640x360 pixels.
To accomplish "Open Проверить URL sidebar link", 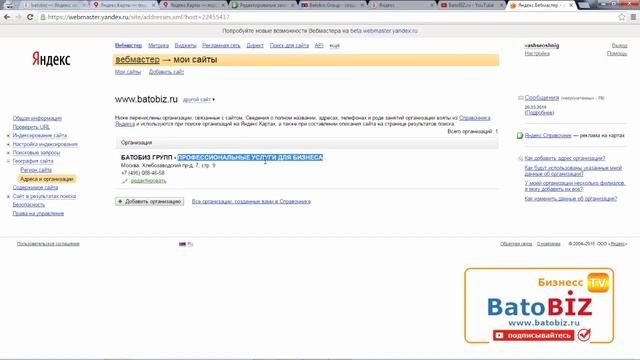I will (x=31, y=127).
